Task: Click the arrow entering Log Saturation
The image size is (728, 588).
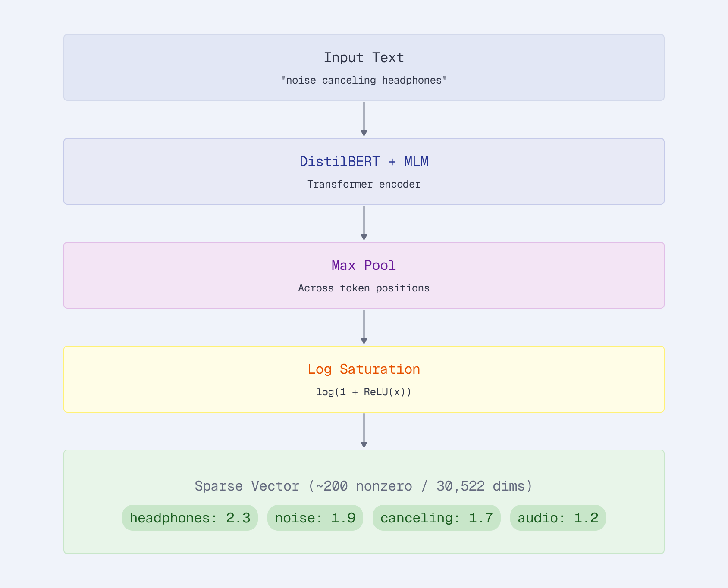Action: pos(364,327)
